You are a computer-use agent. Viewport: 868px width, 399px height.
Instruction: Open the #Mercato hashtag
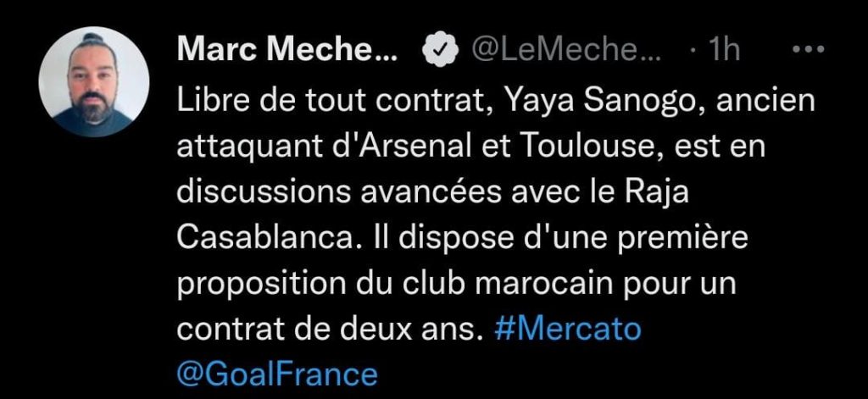pos(566,330)
